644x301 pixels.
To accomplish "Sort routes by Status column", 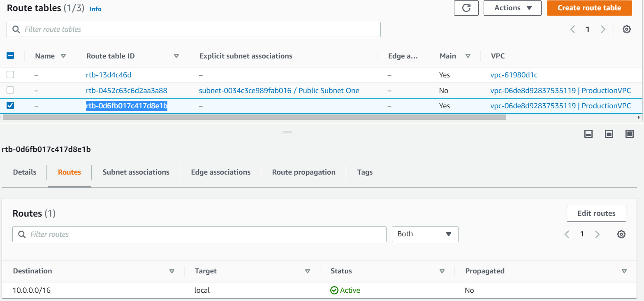I will pos(442,271).
